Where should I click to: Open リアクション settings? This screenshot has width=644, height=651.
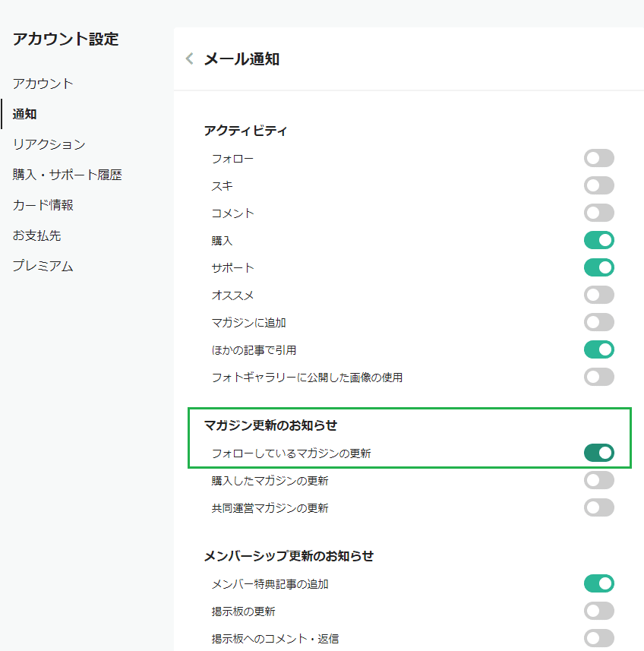pyautogui.click(x=49, y=144)
